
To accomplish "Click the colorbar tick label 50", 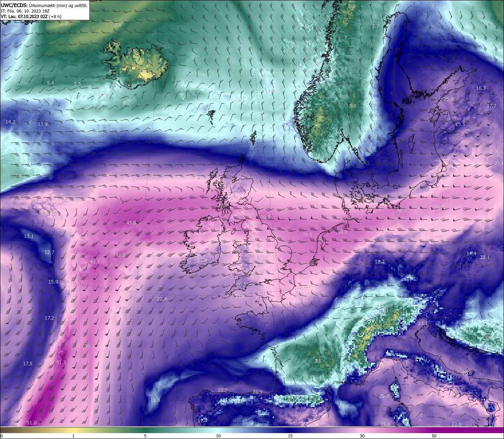I will tap(434, 436).
